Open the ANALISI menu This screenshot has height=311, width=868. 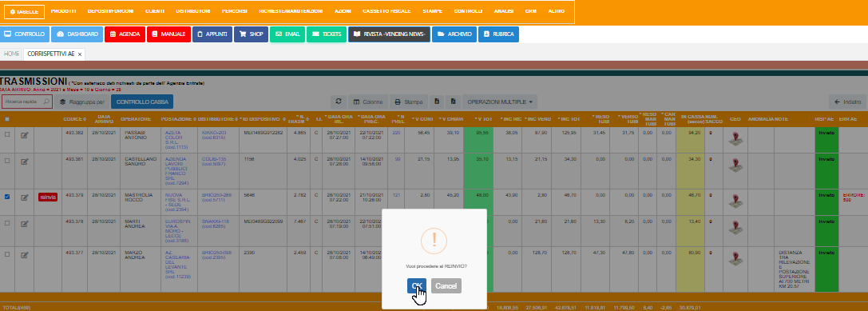(x=504, y=11)
